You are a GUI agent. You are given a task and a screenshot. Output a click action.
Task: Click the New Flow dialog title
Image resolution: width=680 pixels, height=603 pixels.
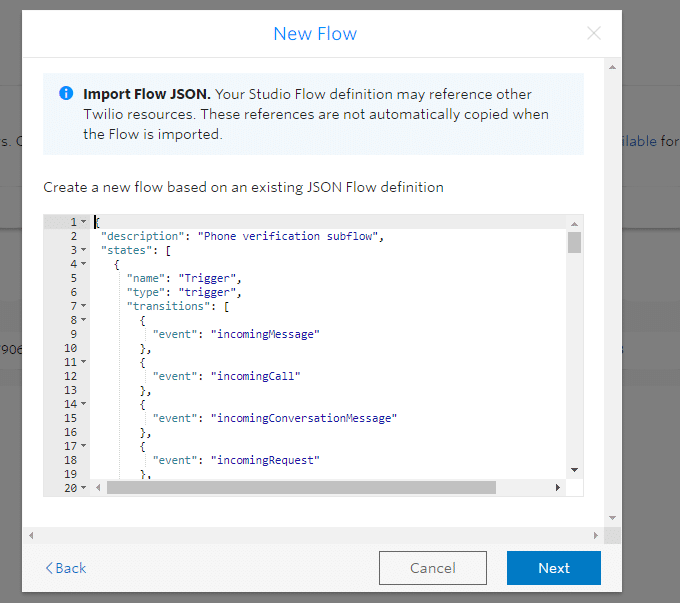tap(315, 34)
